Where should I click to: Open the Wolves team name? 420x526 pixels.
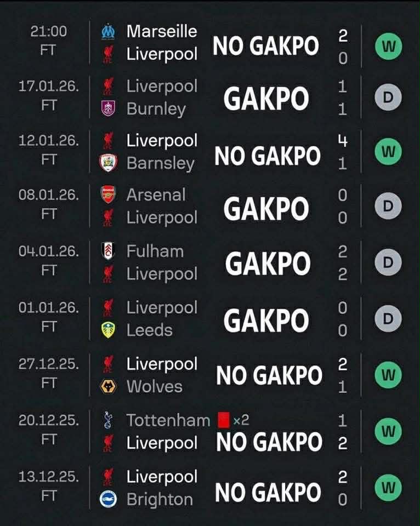pyautogui.click(x=154, y=386)
